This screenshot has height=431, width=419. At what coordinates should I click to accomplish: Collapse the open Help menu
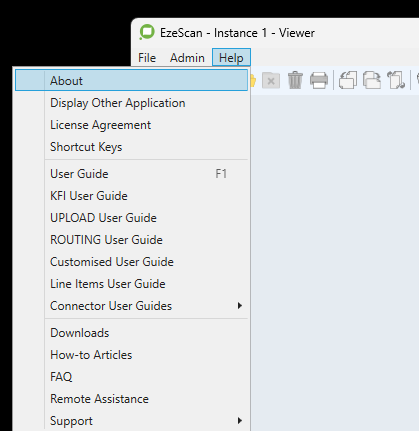pos(231,58)
